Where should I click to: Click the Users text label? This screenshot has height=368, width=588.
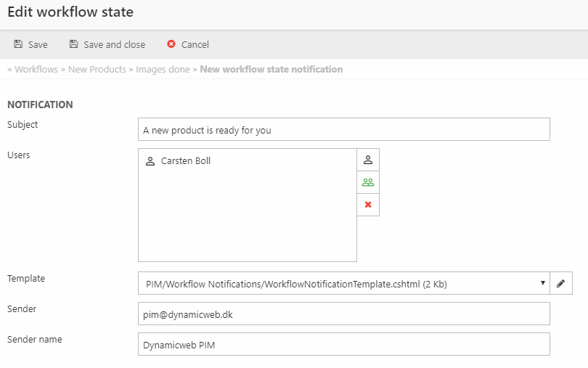click(x=19, y=155)
